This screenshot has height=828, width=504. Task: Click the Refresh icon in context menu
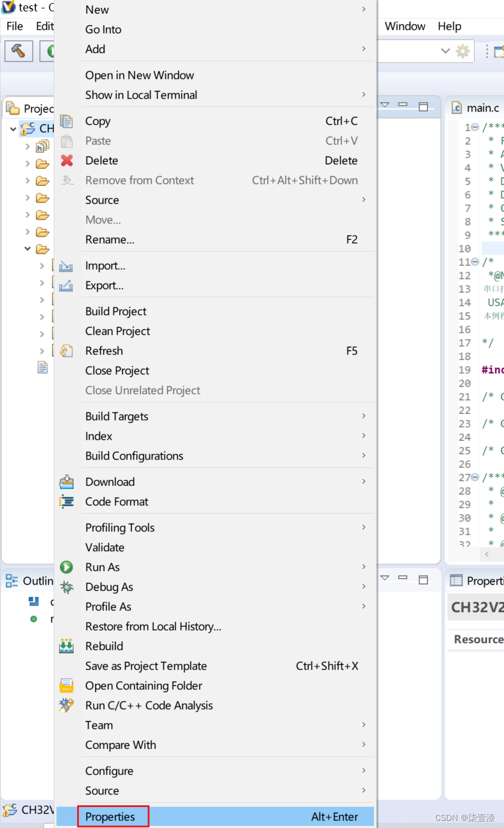[x=67, y=351]
